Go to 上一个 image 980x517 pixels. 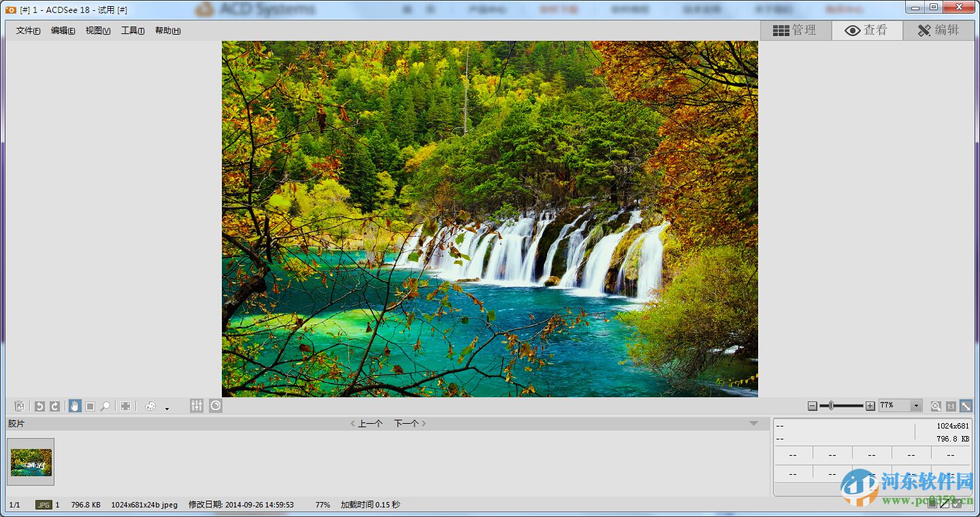(367, 423)
